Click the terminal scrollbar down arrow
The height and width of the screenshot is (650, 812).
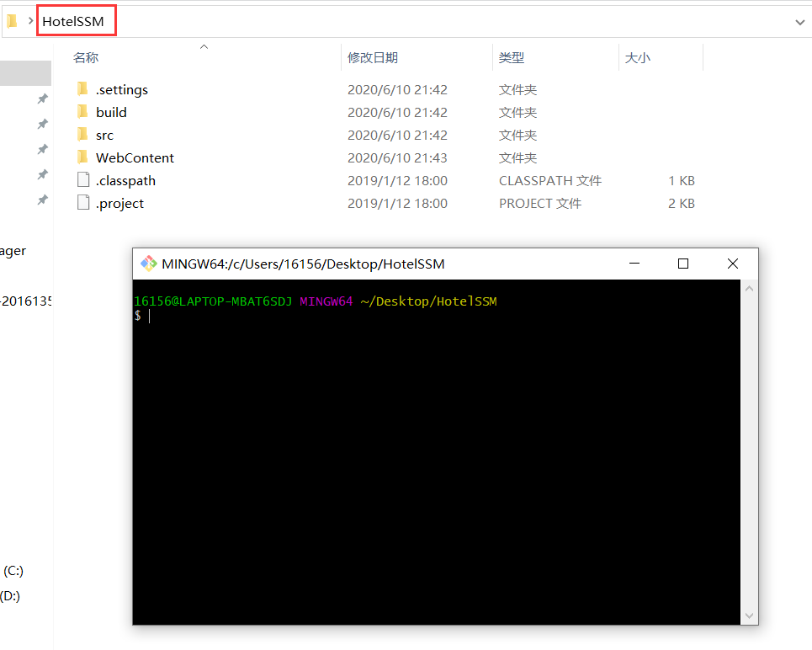pos(749,615)
